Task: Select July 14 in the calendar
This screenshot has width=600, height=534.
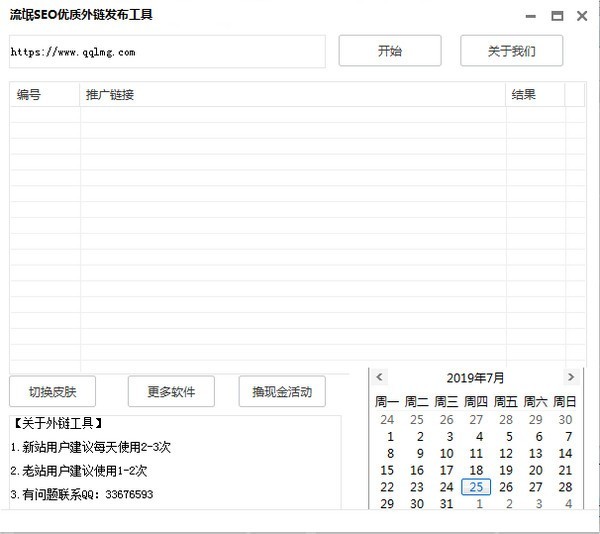Action: coord(565,453)
